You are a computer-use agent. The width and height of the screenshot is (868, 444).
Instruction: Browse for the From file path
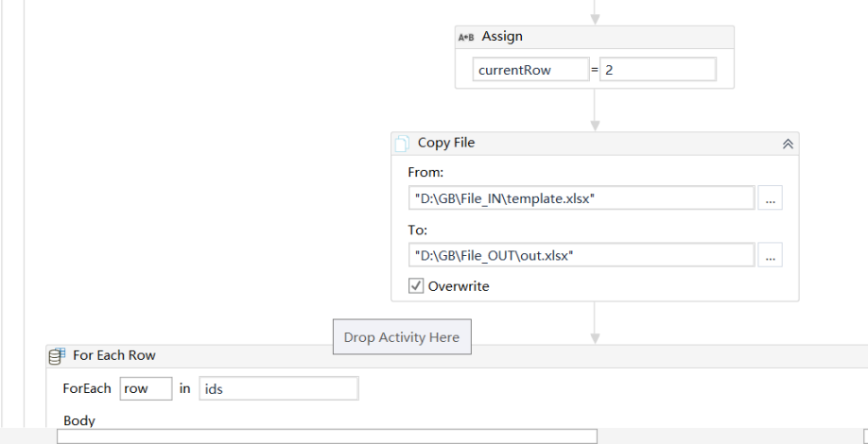[x=770, y=198]
